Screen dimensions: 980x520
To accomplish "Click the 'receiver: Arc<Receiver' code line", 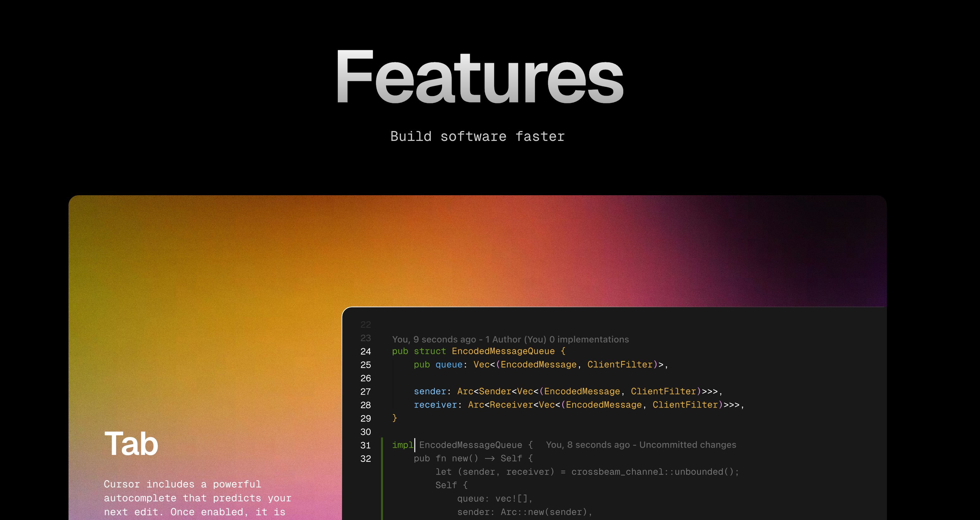I will [x=579, y=405].
